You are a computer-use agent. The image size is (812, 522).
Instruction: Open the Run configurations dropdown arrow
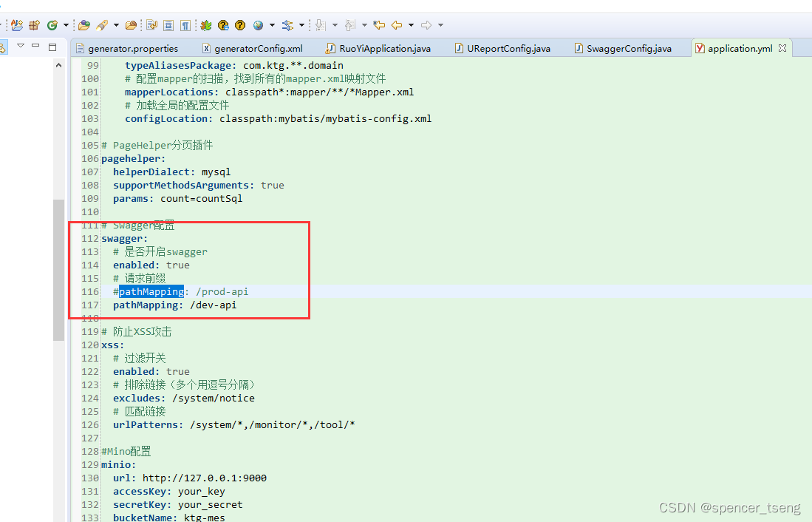65,24
